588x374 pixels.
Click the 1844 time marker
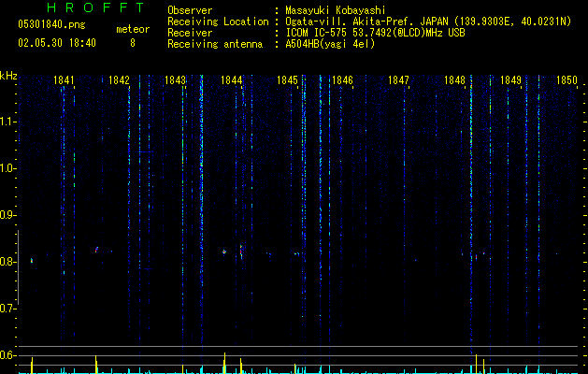coord(232,80)
